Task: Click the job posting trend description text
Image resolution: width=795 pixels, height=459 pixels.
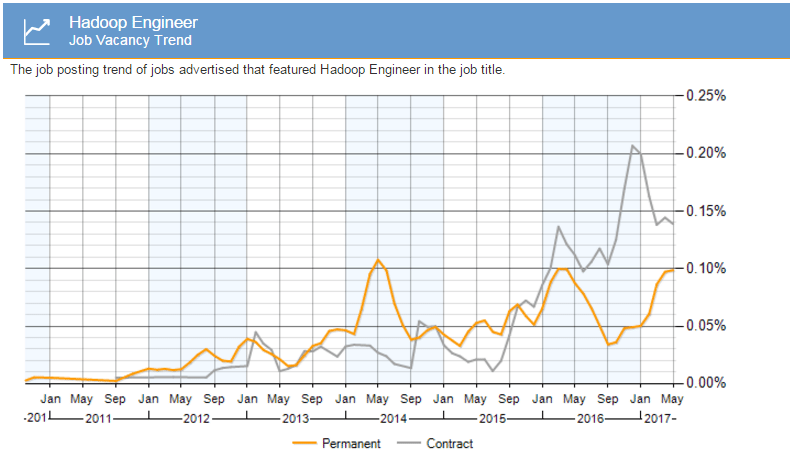Action: (258, 69)
